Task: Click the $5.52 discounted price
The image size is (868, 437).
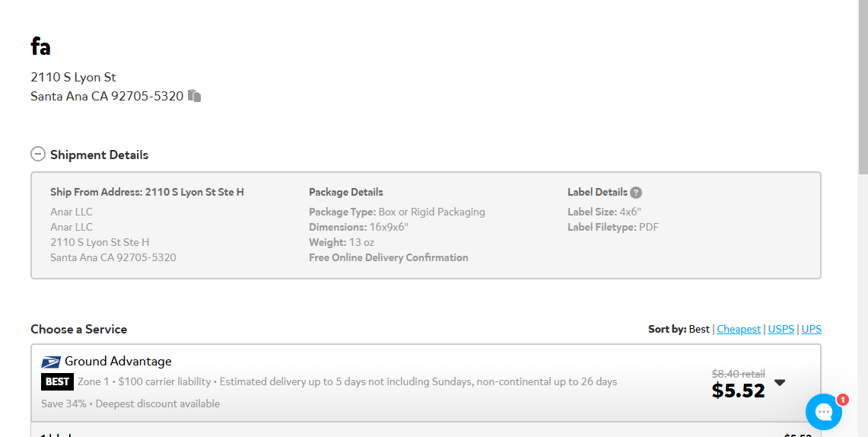Action: point(738,391)
